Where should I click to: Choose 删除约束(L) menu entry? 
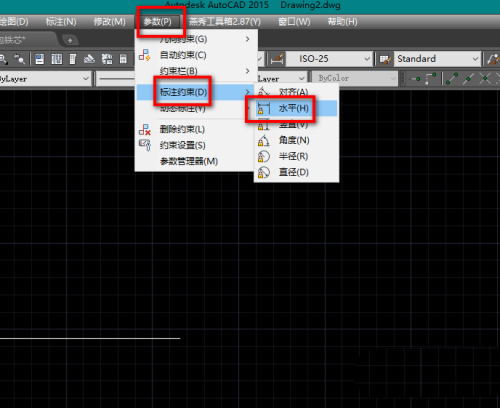195,129
